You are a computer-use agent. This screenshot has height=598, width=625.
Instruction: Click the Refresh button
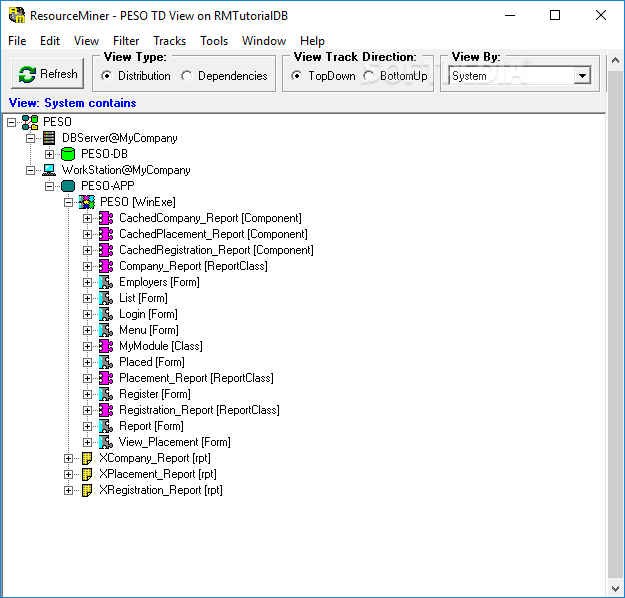pyautogui.click(x=47, y=74)
